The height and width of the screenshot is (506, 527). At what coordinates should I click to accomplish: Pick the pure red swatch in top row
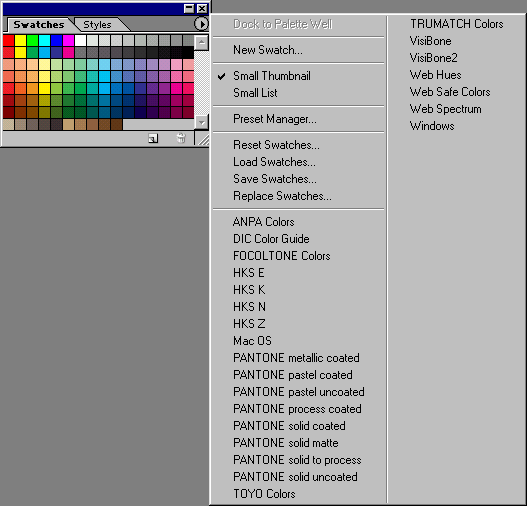[9, 40]
